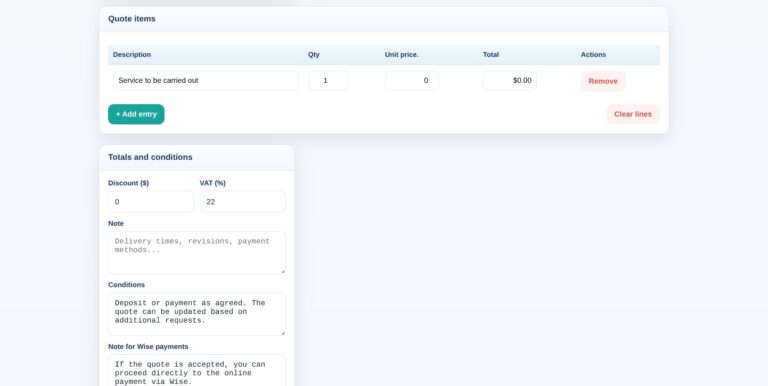Click into the Note textarea
Screen dimensions: 768x386
click(196, 252)
